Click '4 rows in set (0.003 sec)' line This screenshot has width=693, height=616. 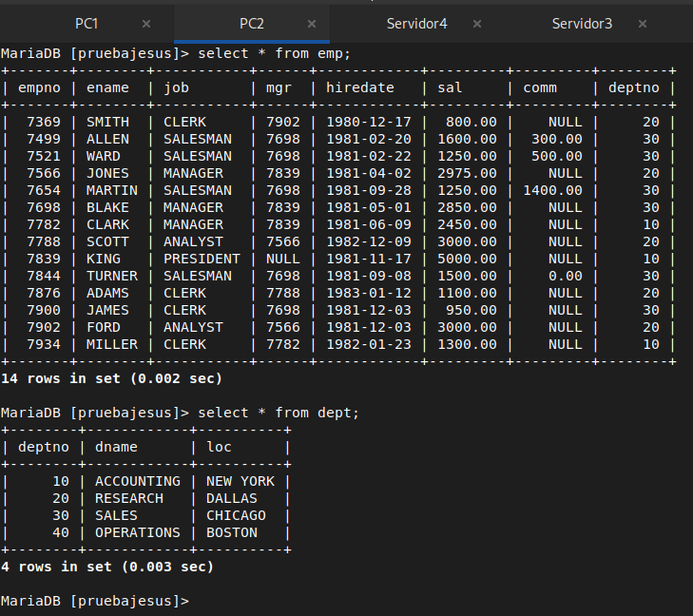click(x=107, y=567)
